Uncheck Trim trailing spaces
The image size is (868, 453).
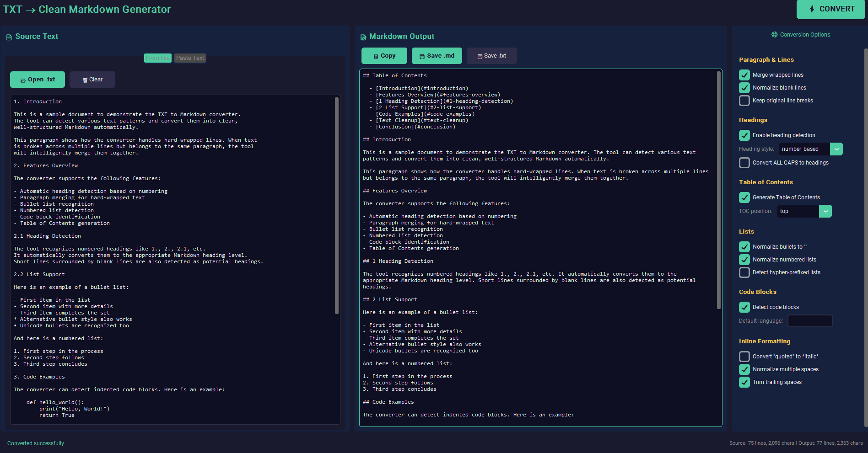click(x=744, y=382)
